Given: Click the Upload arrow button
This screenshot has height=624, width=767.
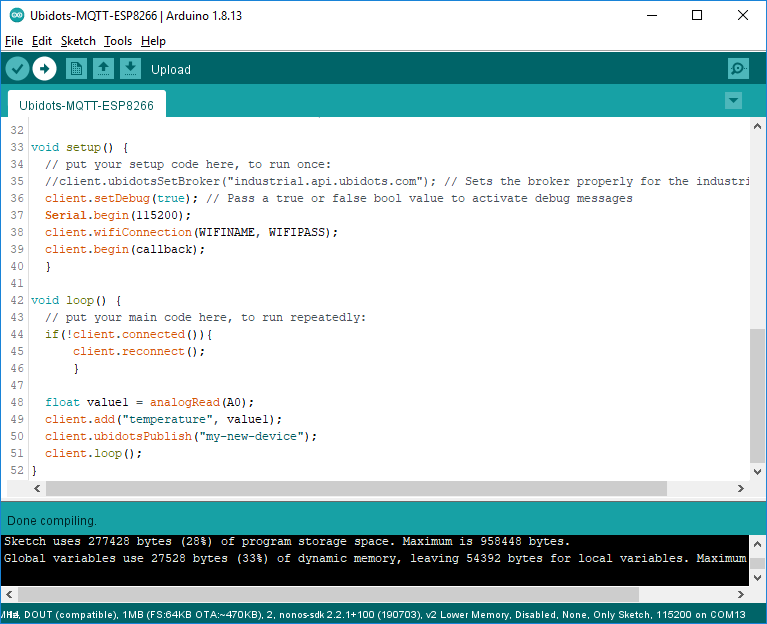Looking at the screenshot, I should click(45, 69).
